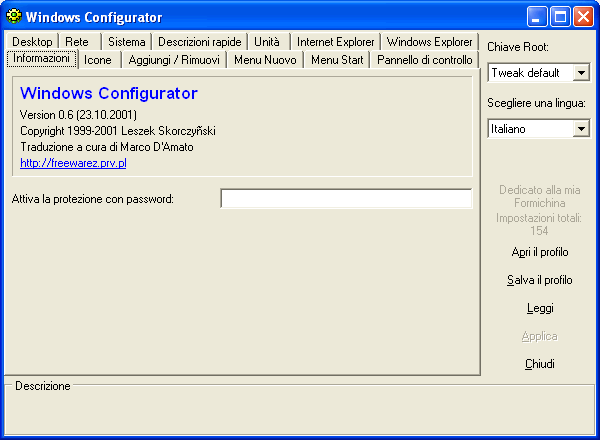Click the Impostazioni totali: 154 text
The height and width of the screenshot is (440, 600).
[539, 224]
